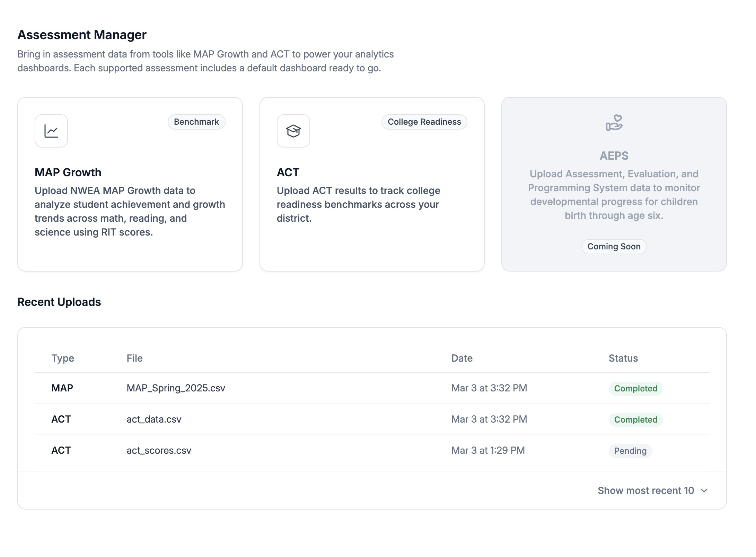Click the chevron beside Show most recent 10
This screenshot has height=557, width=756.
pos(704,490)
